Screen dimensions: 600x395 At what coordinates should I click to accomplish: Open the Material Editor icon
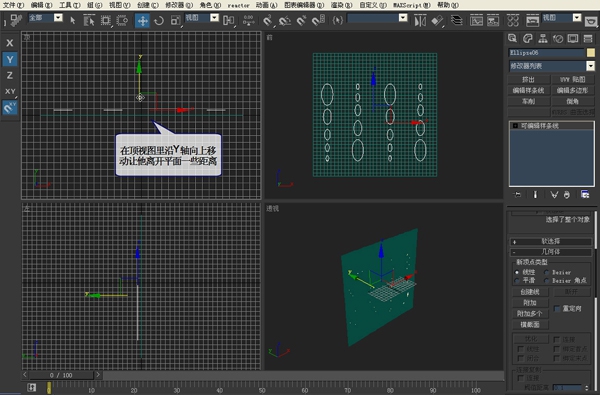(513, 20)
